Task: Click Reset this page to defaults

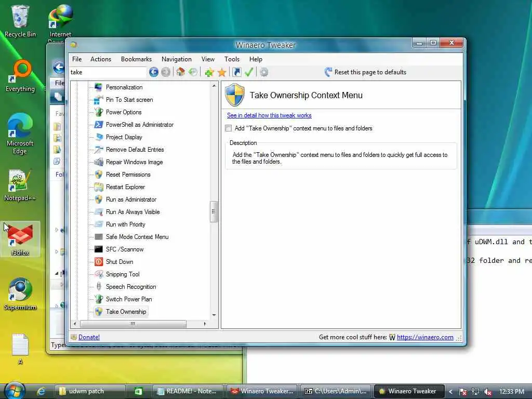Action: 365,72
